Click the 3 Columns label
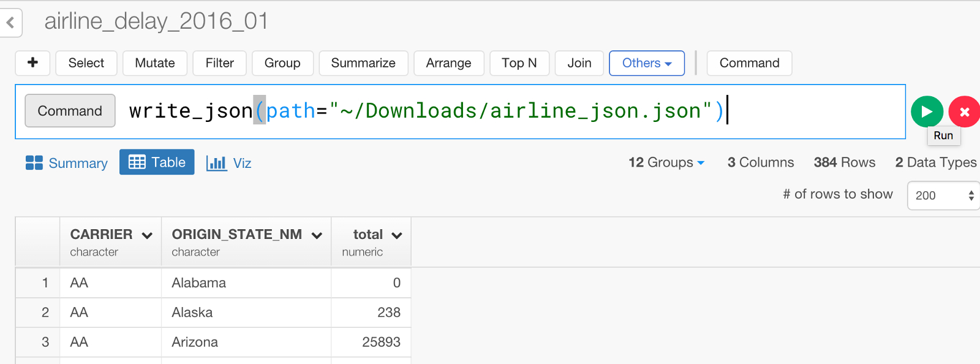Screen dimensions: 980x364 pyautogui.click(x=761, y=162)
